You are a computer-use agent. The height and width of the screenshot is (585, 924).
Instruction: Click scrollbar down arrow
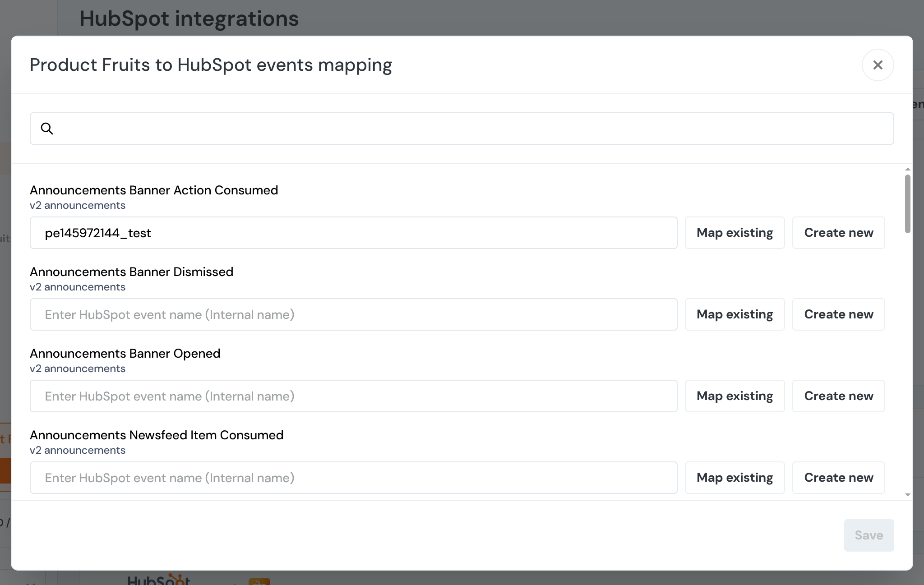(907, 495)
